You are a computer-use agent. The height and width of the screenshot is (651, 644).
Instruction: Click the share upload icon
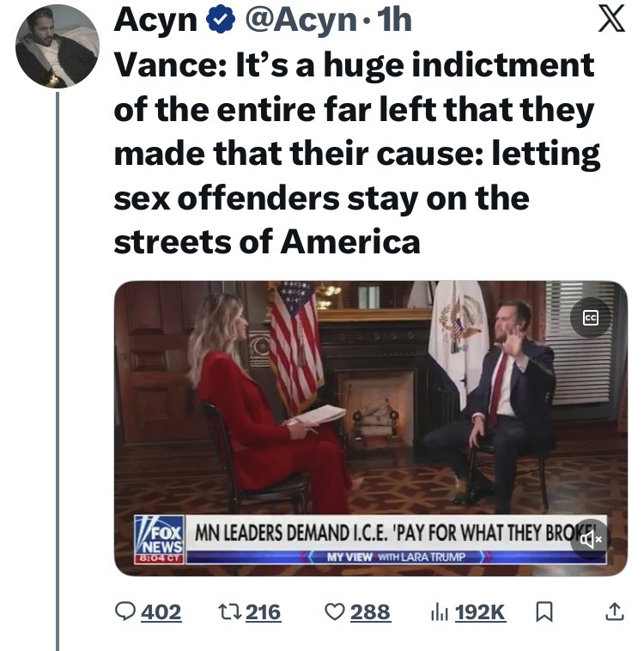[x=613, y=612]
